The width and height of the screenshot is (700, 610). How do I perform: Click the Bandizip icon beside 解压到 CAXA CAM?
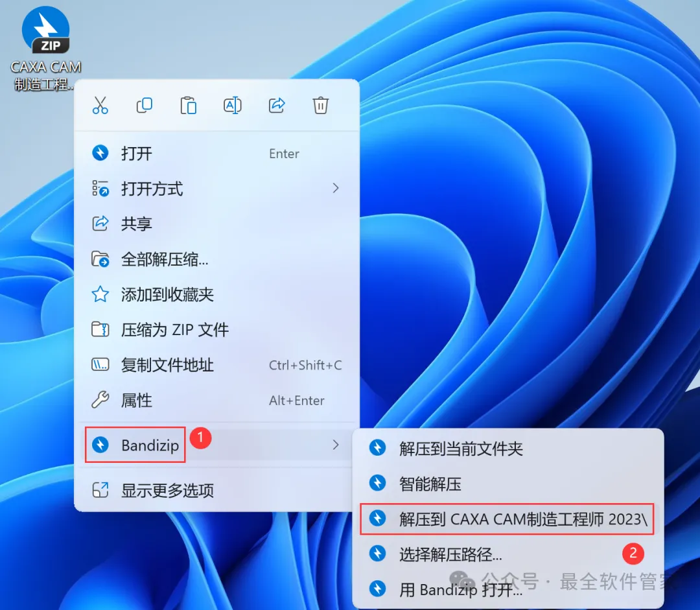(x=378, y=518)
